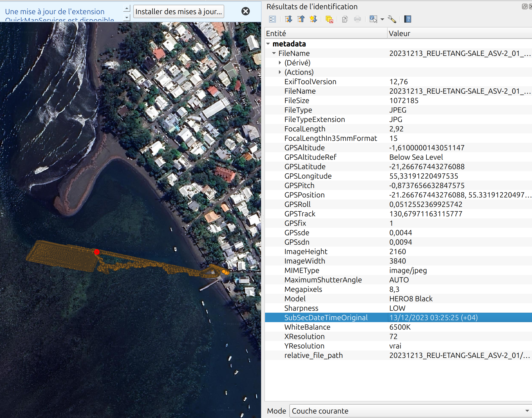
Task: Expand the (Dérivé) node
Action: pyautogui.click(x=280, y=63)
